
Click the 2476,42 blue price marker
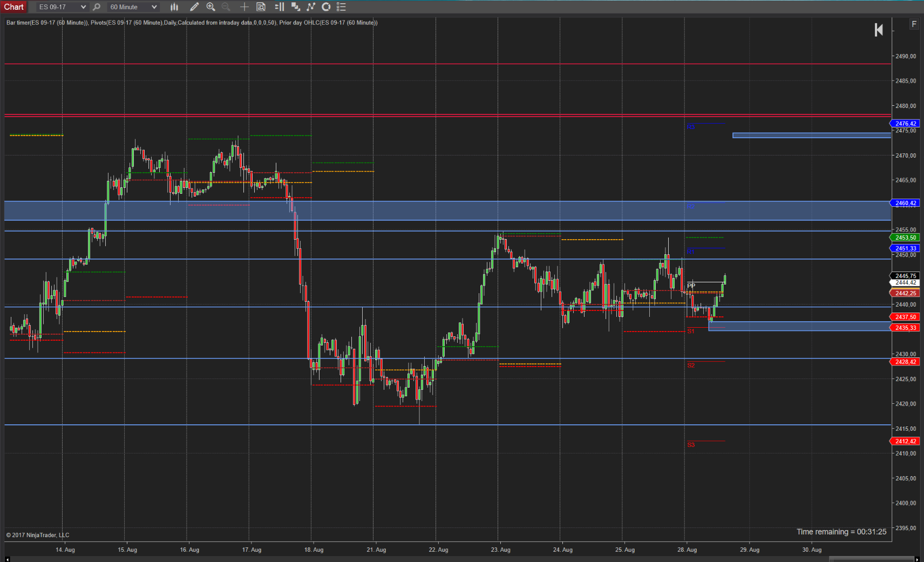click(x=905, y=124)
